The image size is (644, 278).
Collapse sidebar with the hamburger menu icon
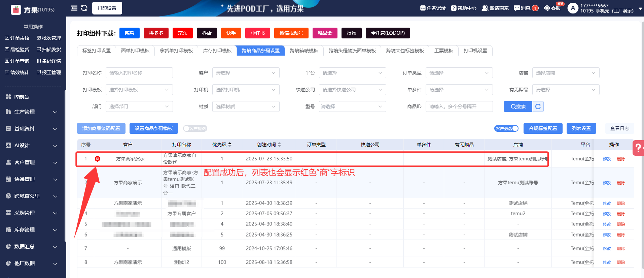(74, 8)
